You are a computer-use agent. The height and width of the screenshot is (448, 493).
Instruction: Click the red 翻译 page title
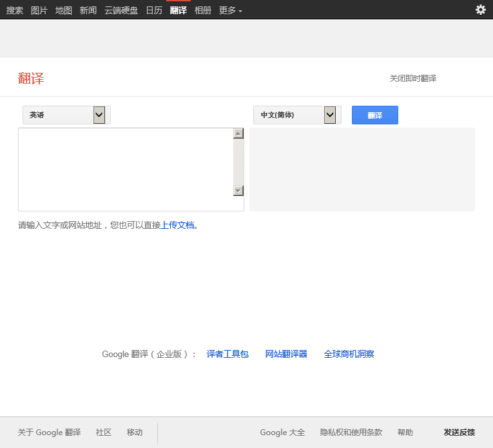pyautogui.click(x=31, y=78)
